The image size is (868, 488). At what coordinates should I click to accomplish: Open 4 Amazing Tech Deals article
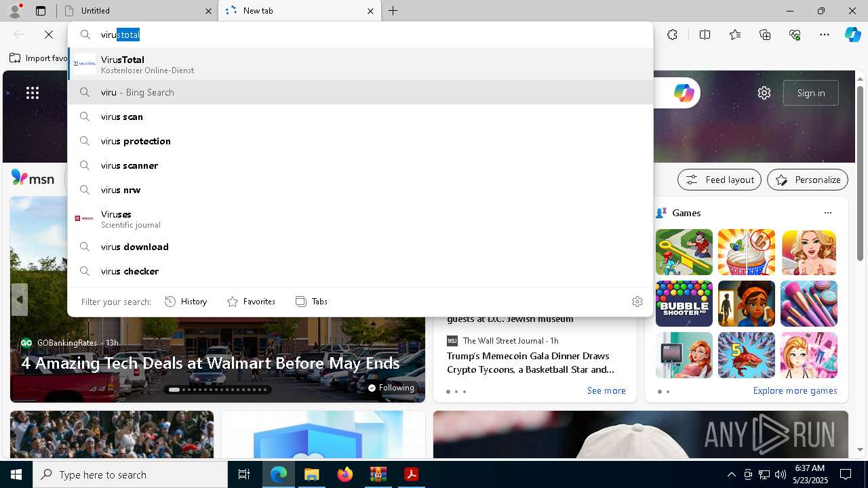(x=210, y=363)
